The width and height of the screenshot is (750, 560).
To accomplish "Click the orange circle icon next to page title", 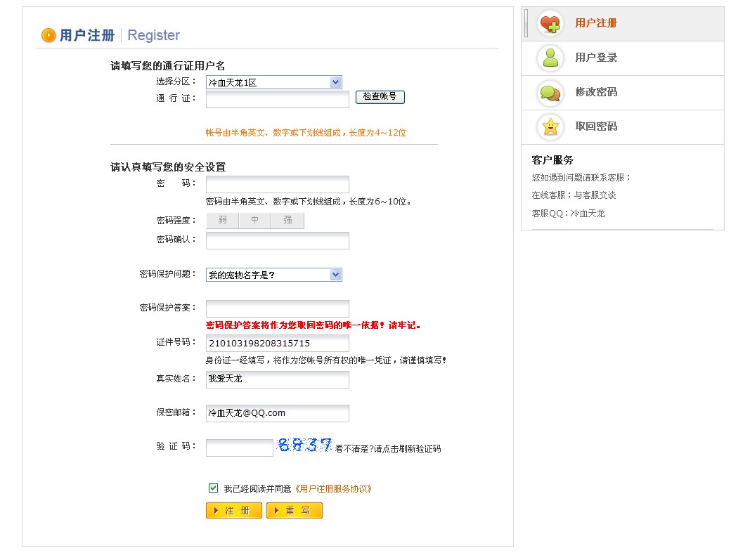I will (48, 34).
